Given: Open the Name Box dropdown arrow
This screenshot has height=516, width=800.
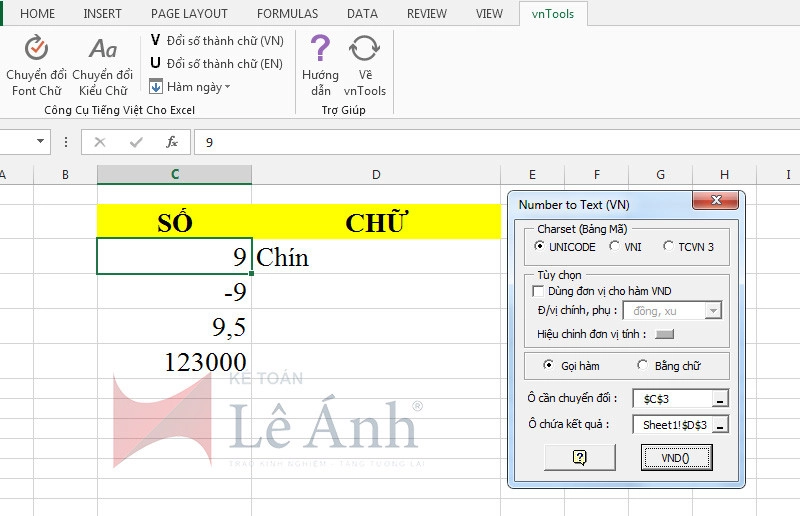Looking at the screenshot, I should click(40, 142).
